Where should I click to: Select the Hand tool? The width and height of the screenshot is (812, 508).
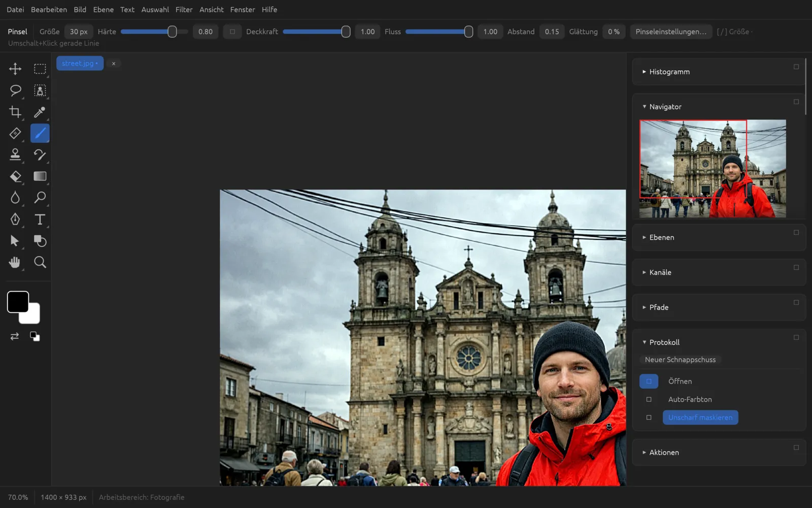point(15,262)
